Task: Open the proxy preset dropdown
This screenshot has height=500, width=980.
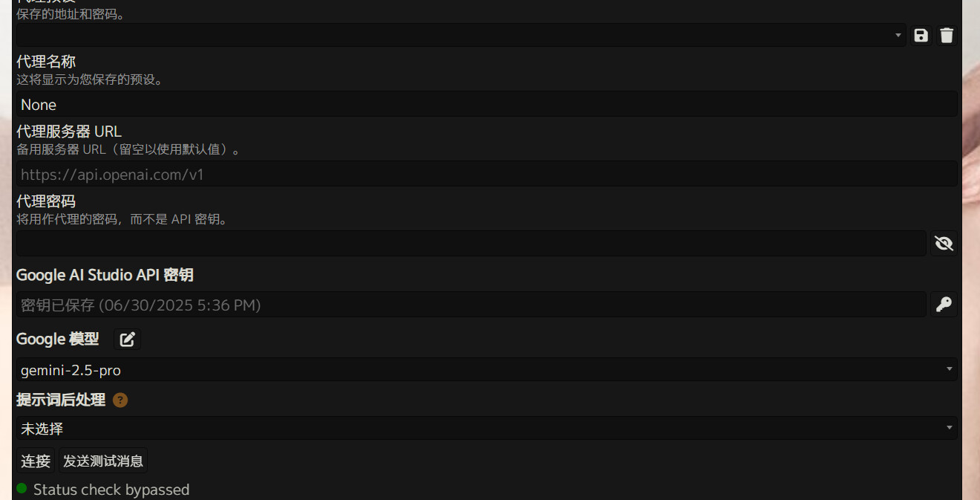Action: click(x=460, y=36)
